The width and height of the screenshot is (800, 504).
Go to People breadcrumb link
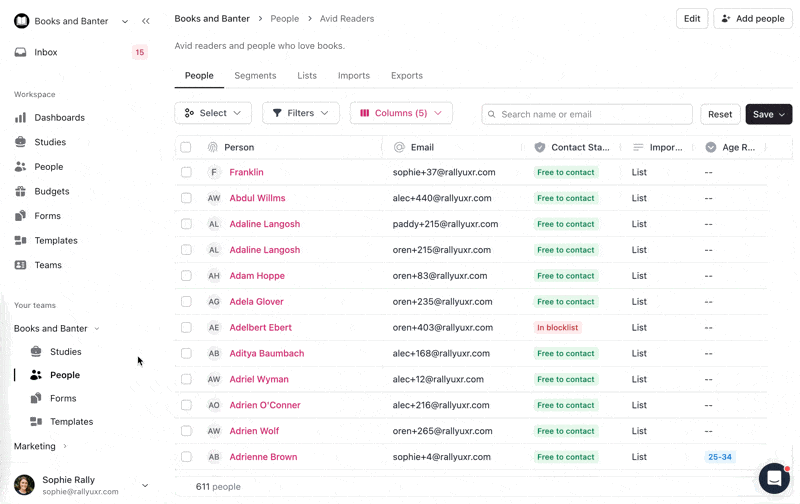[285, 18]
